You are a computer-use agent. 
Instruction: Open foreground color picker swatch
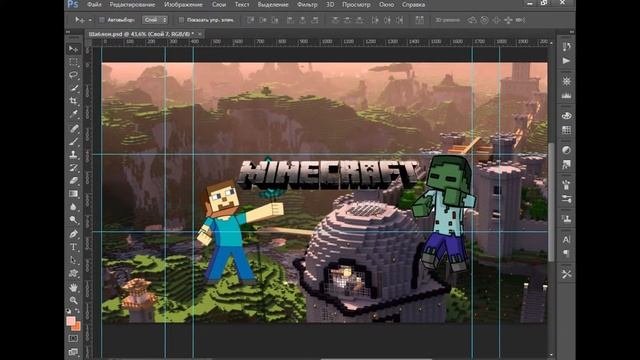click(71, 321)
